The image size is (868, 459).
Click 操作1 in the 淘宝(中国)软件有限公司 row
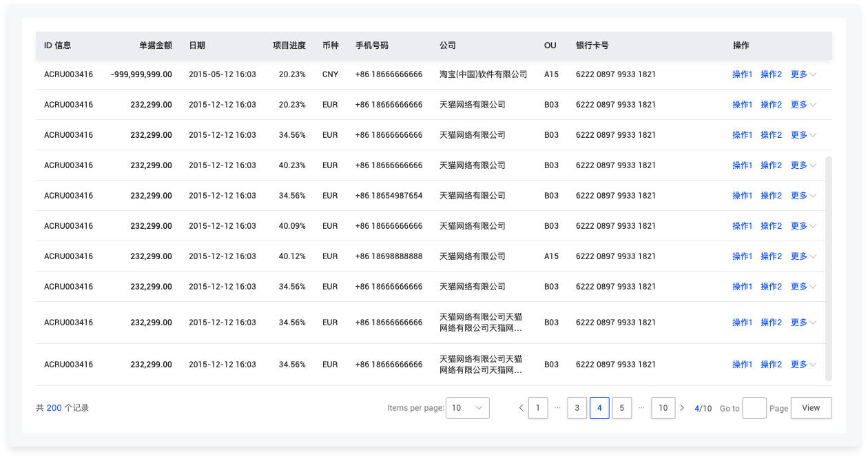point(743,74)
